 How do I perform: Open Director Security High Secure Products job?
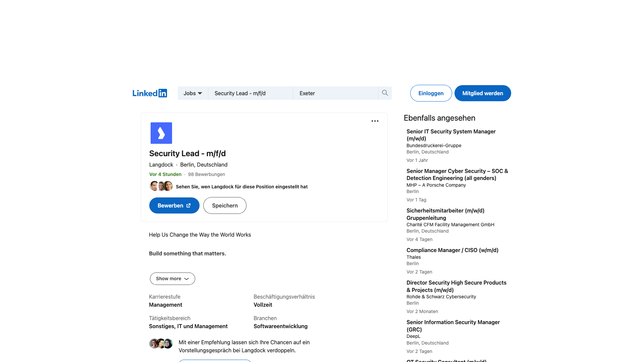click(x=457, y=286)
